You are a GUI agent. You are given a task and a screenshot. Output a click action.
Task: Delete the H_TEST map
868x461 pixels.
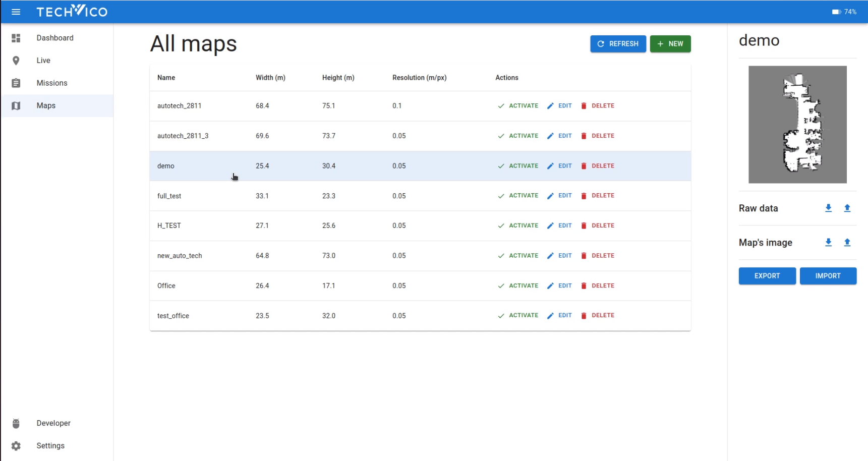598,225
